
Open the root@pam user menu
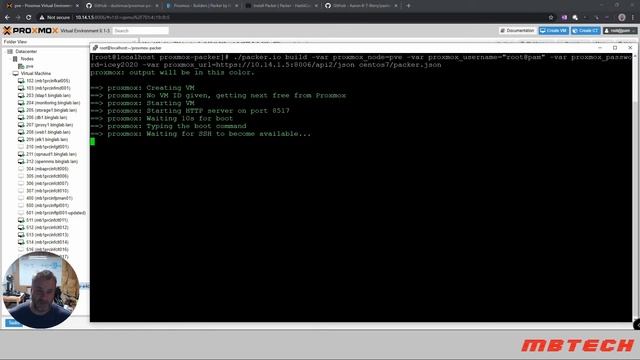[x=620, y=31]
